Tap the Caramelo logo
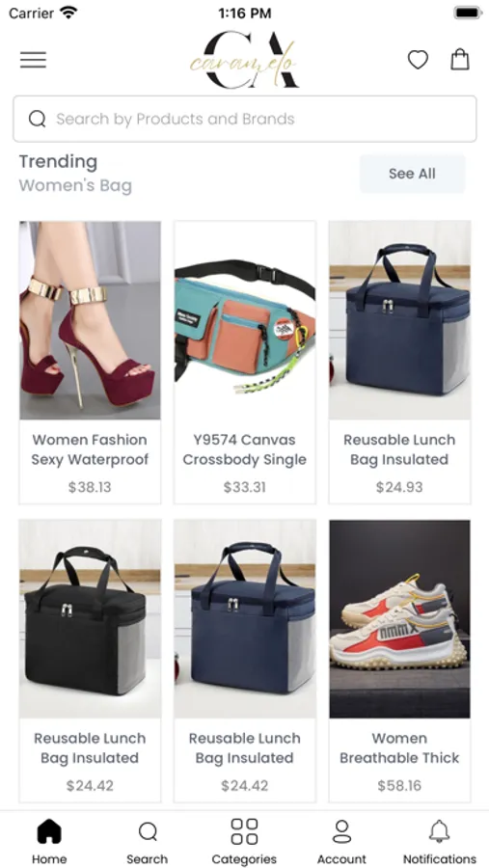 (x=244, y=60)
